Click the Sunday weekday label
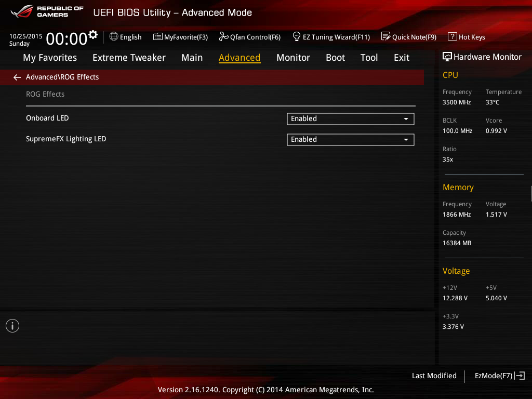This screenshot has height=399, width=532. (x=19, y=44)
